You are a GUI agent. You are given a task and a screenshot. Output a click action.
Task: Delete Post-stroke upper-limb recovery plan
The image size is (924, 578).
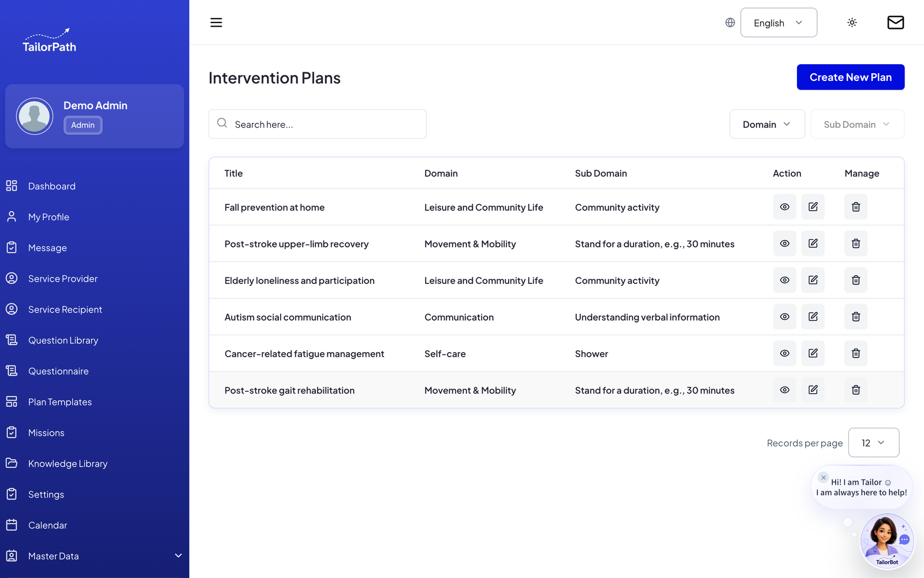856,243
